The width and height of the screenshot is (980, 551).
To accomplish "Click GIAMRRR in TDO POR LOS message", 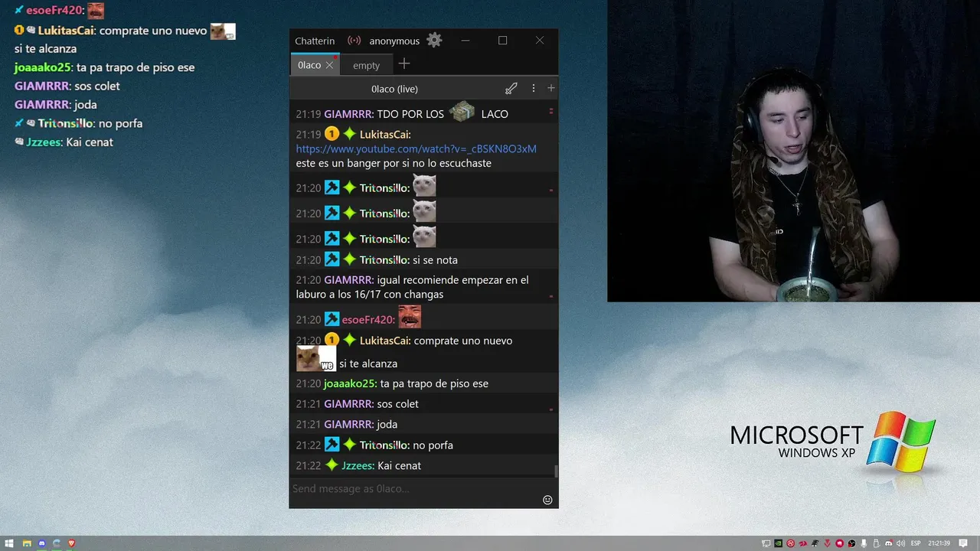I will point(348,114).
